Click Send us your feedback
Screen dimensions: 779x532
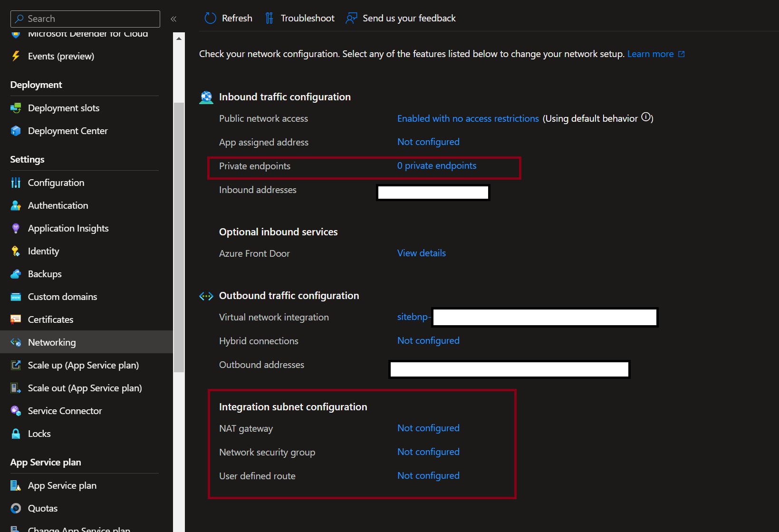click(409, 18)
